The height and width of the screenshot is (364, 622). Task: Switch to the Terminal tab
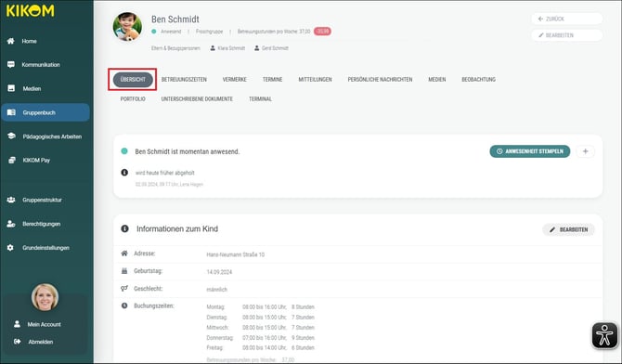(x=260, y=98)
